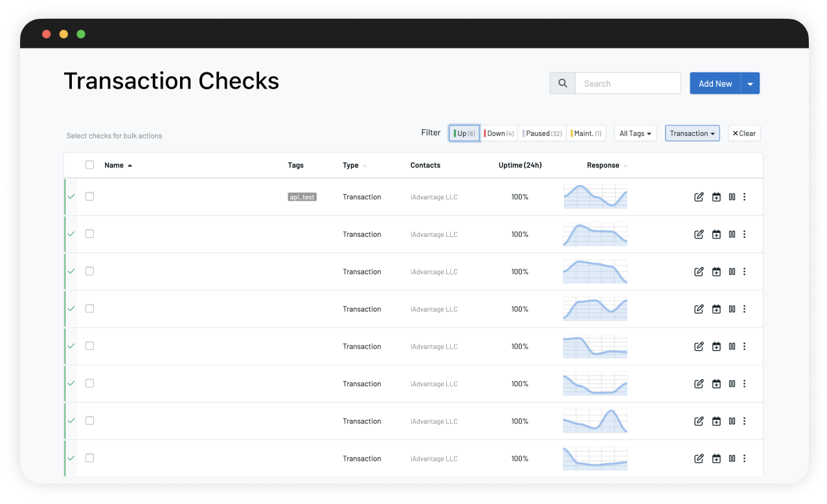Viewport: 827px width, 504px height.
Task: Open response graph in api_test row
Action: click(595, 197)
